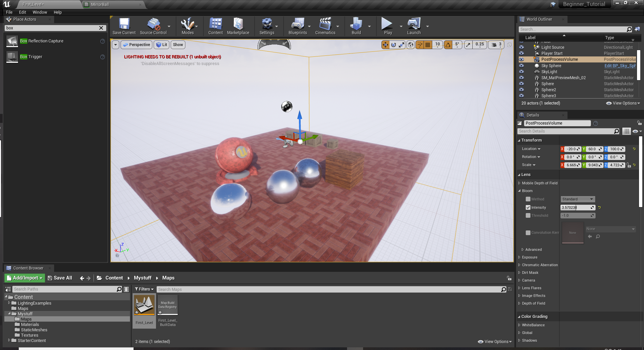
Task: Enable the Bloom Method checkbox
Action: click(x=528, y=199)
